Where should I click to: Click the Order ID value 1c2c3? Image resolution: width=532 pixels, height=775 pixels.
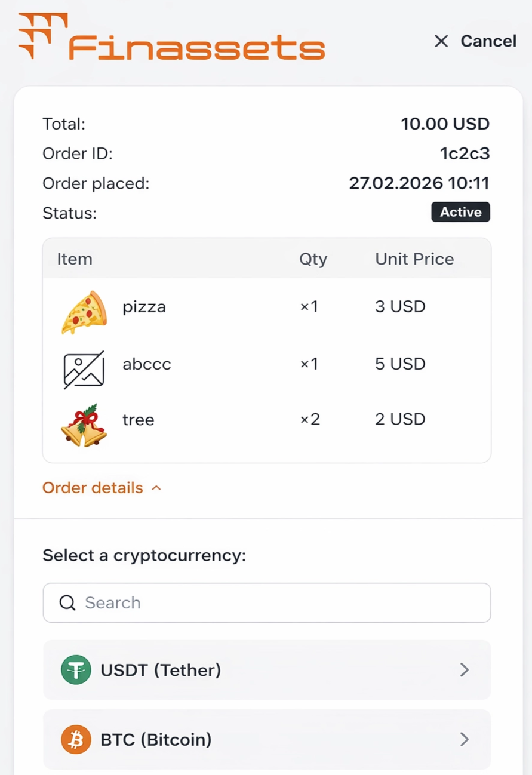[x=465, y=153]
